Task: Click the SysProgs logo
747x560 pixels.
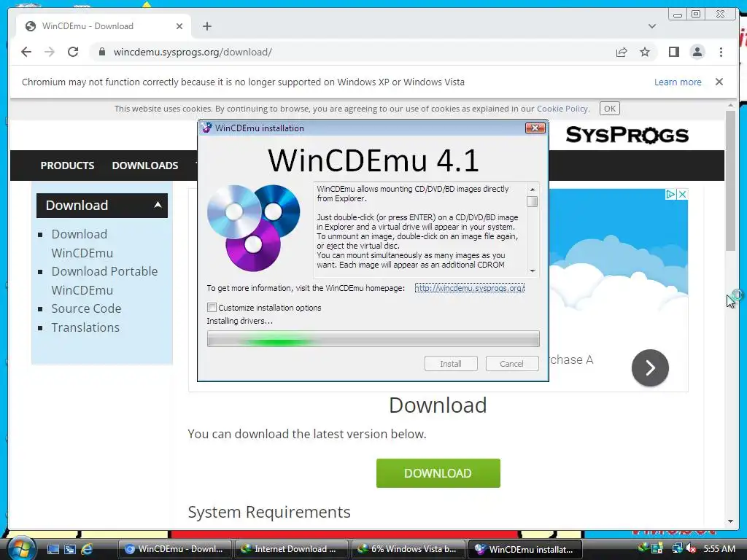Action: (627, 135)
